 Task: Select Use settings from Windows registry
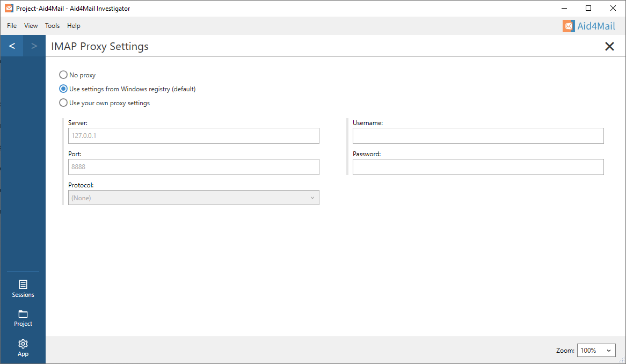63,89
